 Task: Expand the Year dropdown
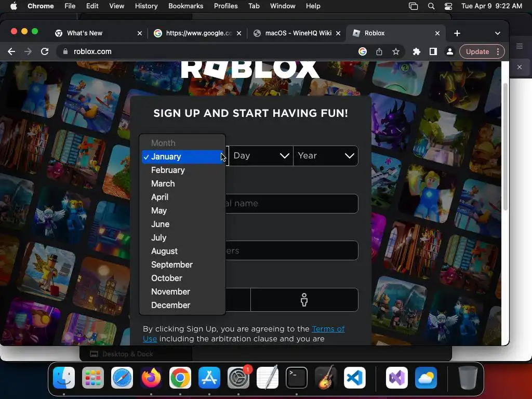[x=326, y=156]
